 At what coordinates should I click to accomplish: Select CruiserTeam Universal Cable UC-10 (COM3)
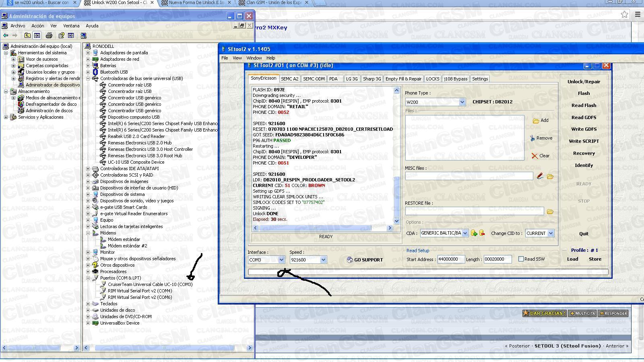click(x=150, y=284)
